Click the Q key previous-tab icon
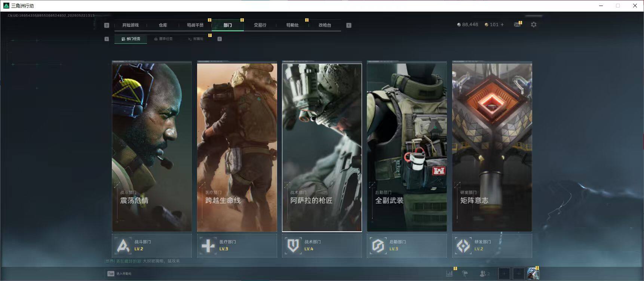 (107, 25)
